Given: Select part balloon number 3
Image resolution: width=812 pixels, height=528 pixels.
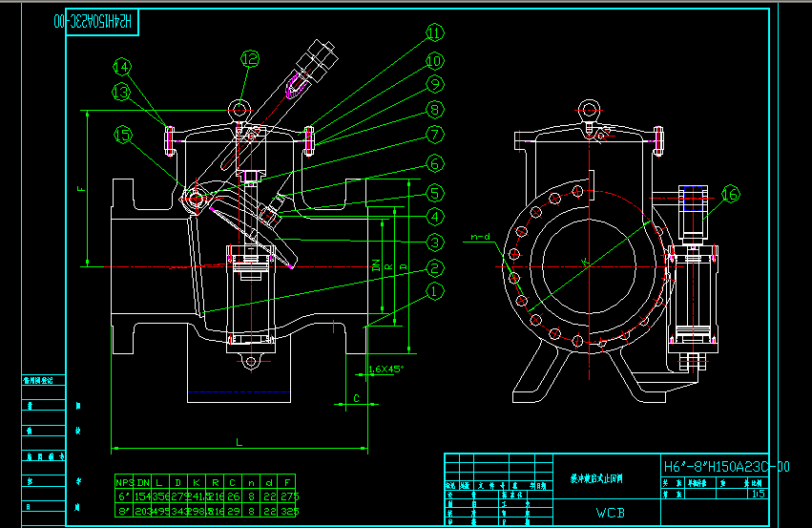Looking at the screenshot, I should 434,242.
